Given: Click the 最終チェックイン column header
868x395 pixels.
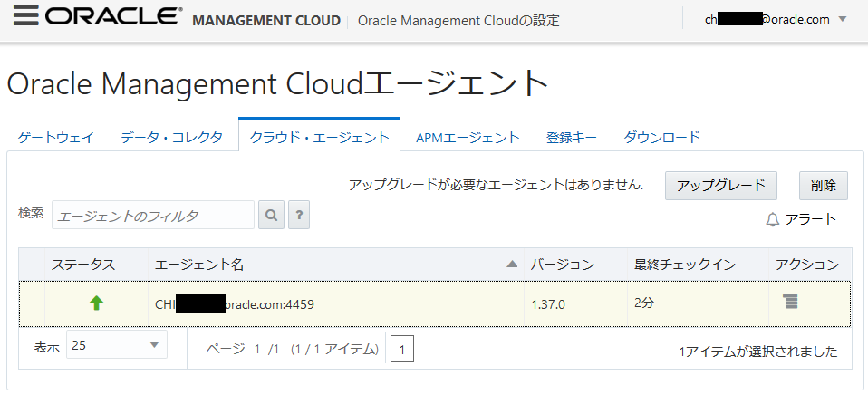Looking at the screenshot, I should (x=685, y=265).
